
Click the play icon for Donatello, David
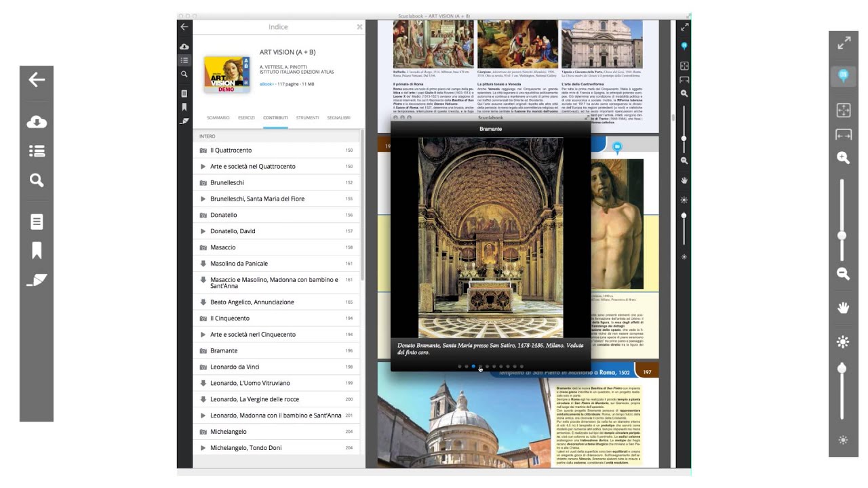point(203,231)
